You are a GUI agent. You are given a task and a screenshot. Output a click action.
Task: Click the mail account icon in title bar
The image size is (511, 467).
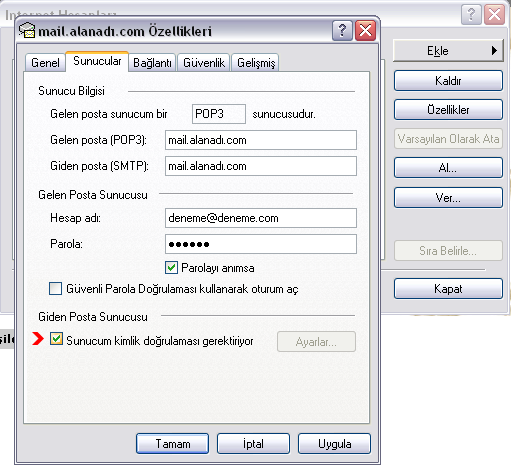tap(27, 30)
